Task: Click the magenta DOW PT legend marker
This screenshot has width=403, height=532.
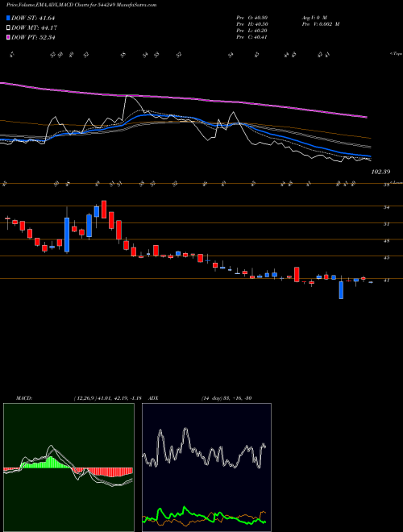Action: pyautogui.click(x=9, y=37)
